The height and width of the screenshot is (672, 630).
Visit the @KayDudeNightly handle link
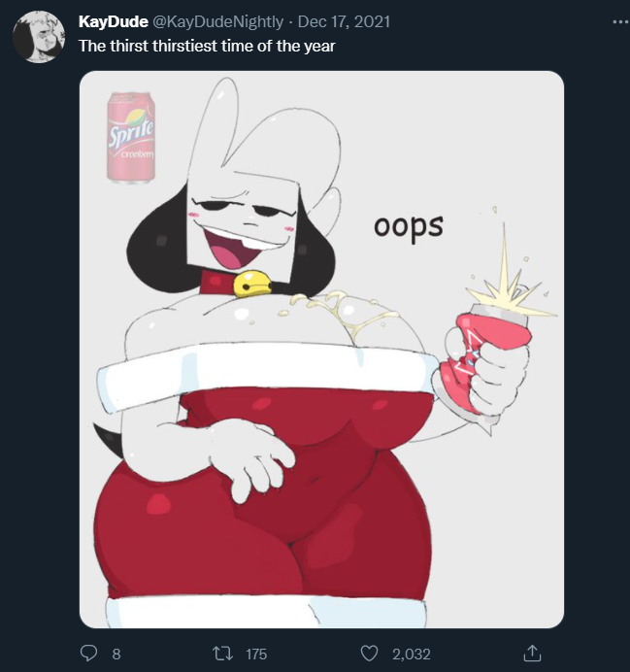tap(217, 21)
